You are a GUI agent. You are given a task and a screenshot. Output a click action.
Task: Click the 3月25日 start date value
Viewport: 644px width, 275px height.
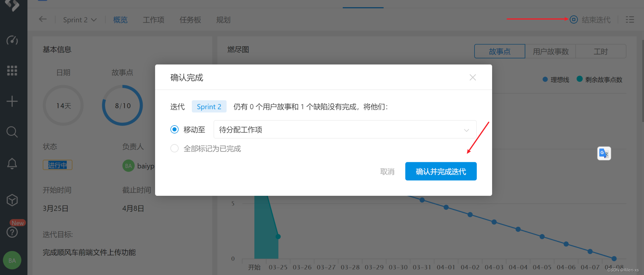tap(56, 209)
